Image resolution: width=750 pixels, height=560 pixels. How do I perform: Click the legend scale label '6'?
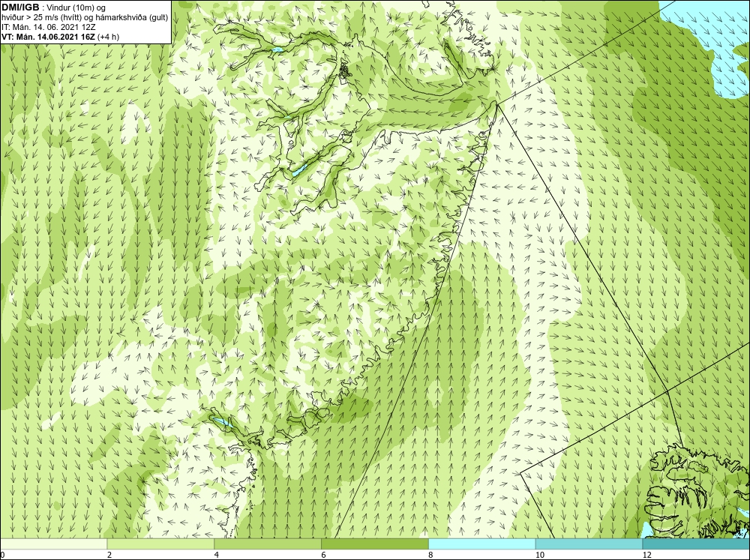click(324, 555)
